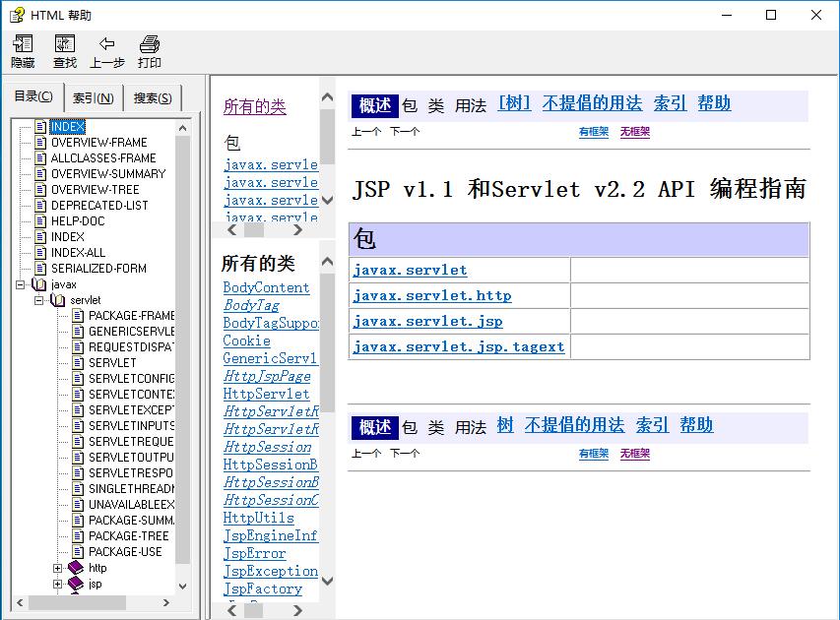
Task: Click the Print (打印) toolbar icon
Action: click(150, 43)
